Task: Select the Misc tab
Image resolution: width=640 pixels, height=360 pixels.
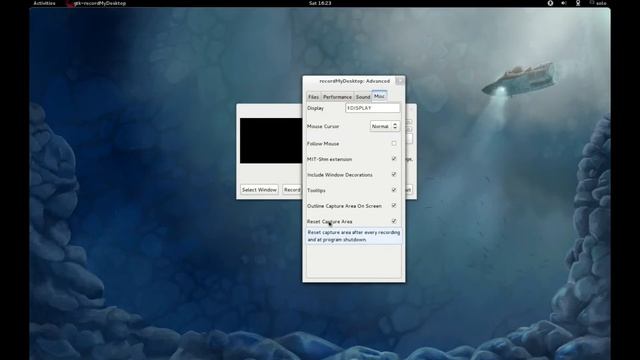Action: click(379, 96)
